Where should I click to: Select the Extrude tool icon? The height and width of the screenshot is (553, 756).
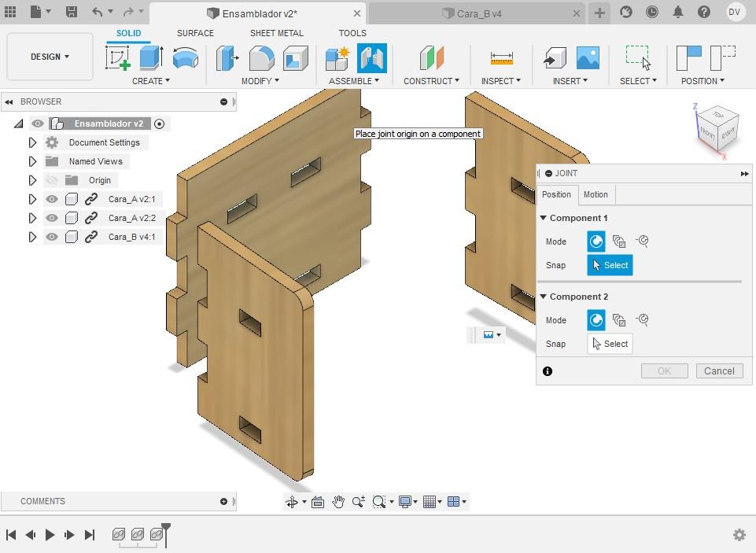(151, 58)
